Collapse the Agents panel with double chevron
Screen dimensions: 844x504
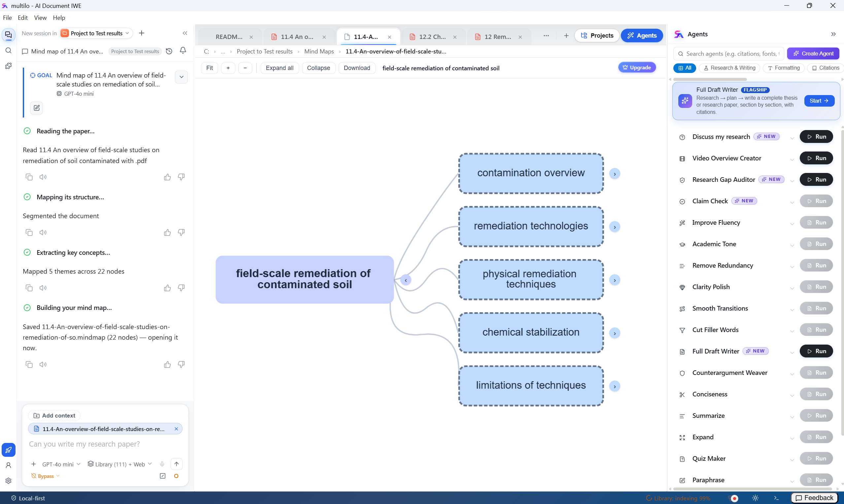point(833,34)
